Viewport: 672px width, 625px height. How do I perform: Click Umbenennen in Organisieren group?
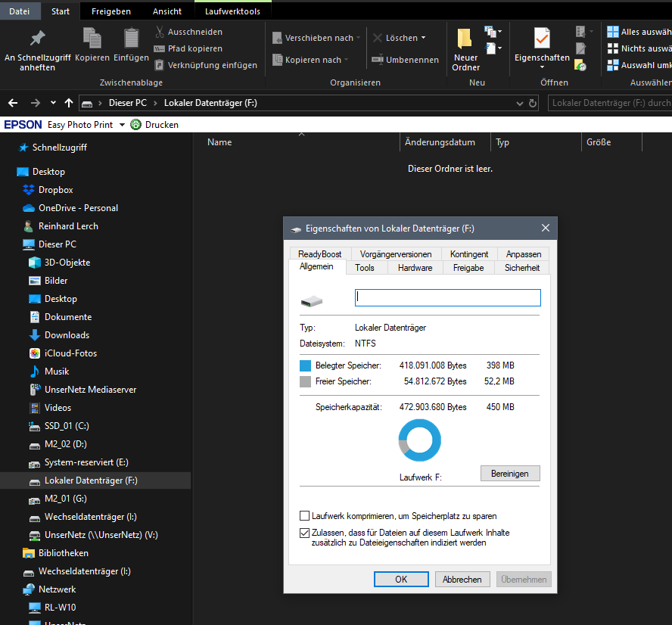[406, 60]
